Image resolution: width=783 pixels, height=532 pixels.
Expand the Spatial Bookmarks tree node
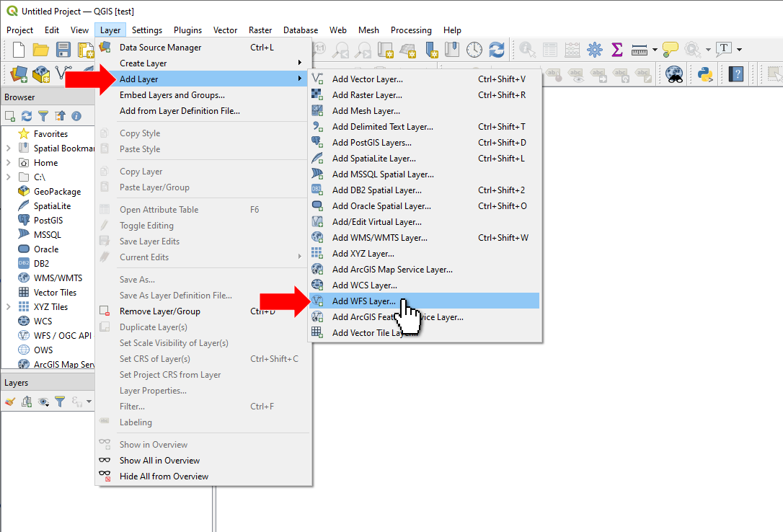pos(8,148)
